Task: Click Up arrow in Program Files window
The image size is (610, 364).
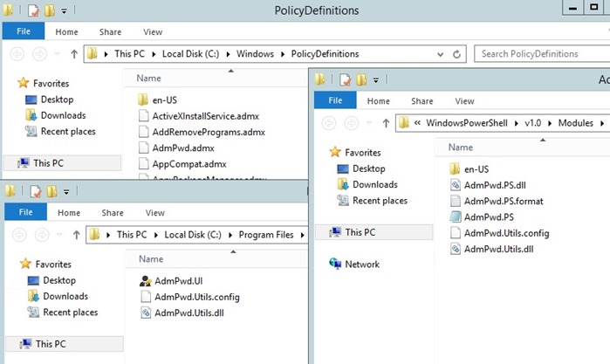Action: click(x=77, y=235)
